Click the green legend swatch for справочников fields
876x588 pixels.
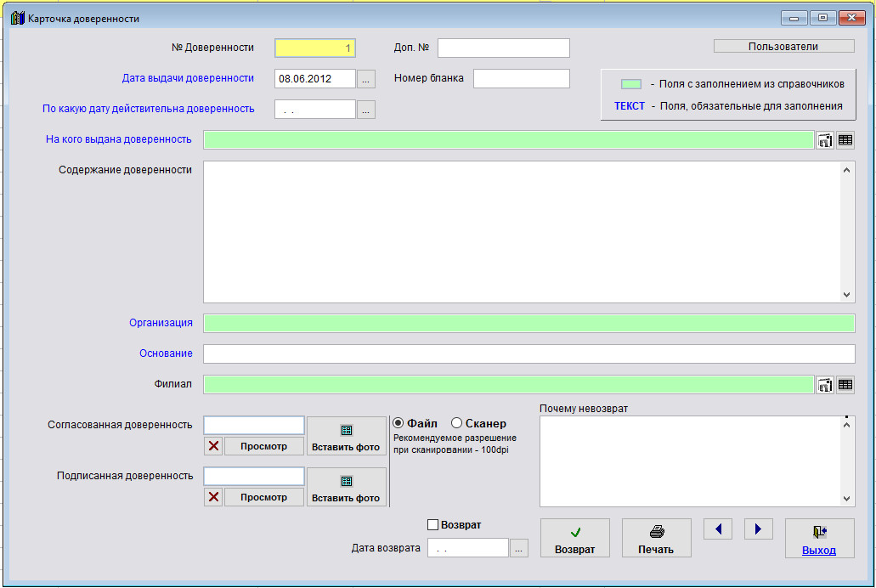(631, 84)
